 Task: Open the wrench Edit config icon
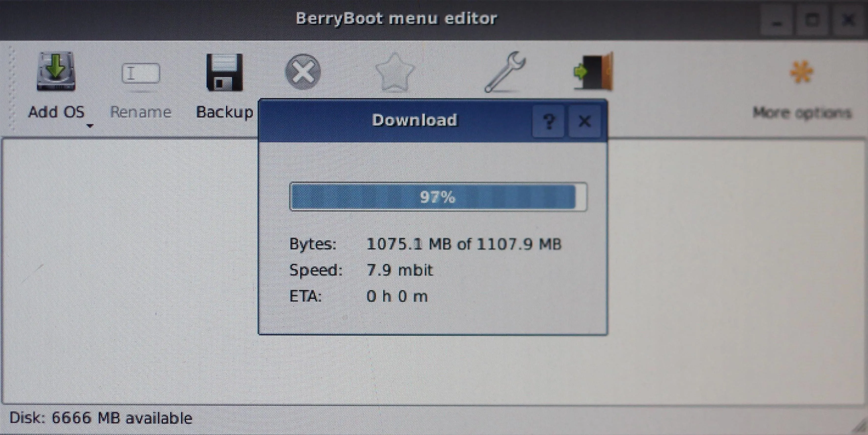505,72
